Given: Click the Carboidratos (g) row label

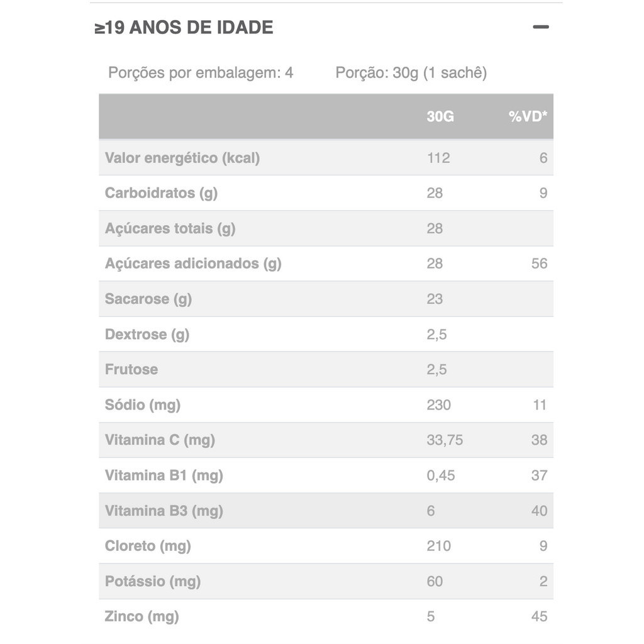Looking at the screenshot, I should pos(161,193).
